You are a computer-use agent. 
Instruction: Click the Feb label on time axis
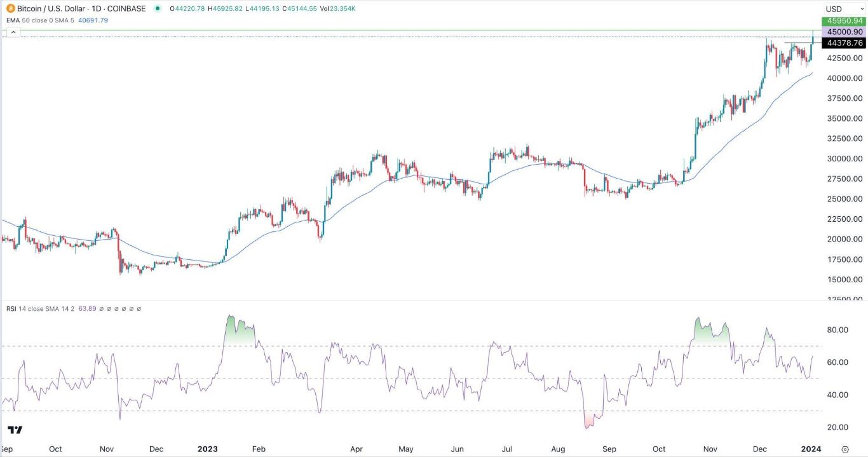259,449
